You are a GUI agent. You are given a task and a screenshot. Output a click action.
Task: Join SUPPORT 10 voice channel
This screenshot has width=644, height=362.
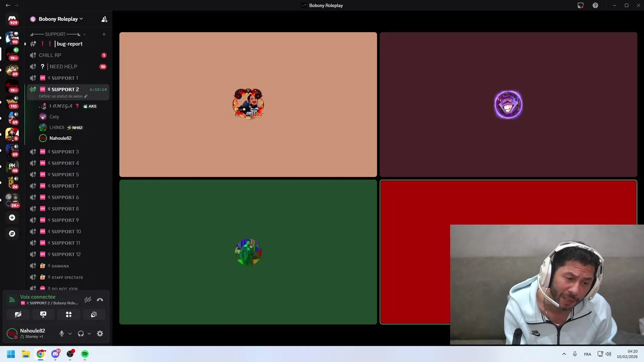tap(68, 231)
